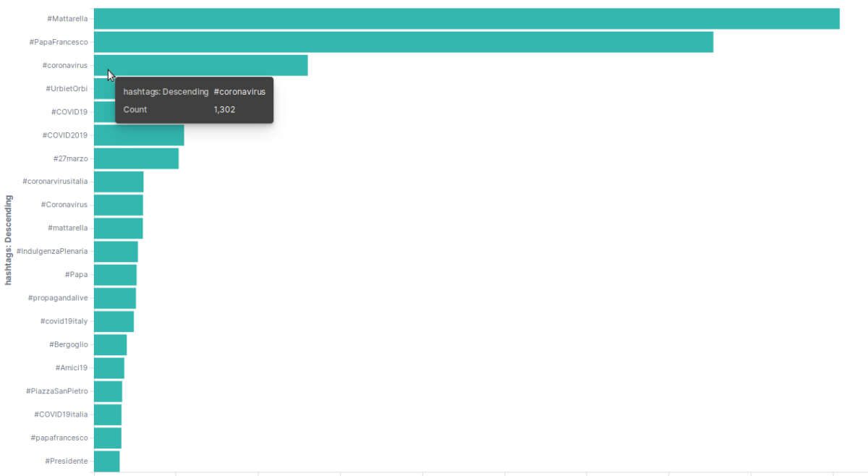The height and width of the screenshot is (476, 868).
Task: Click the #Amici19 bar
Action: click(109, 368)
